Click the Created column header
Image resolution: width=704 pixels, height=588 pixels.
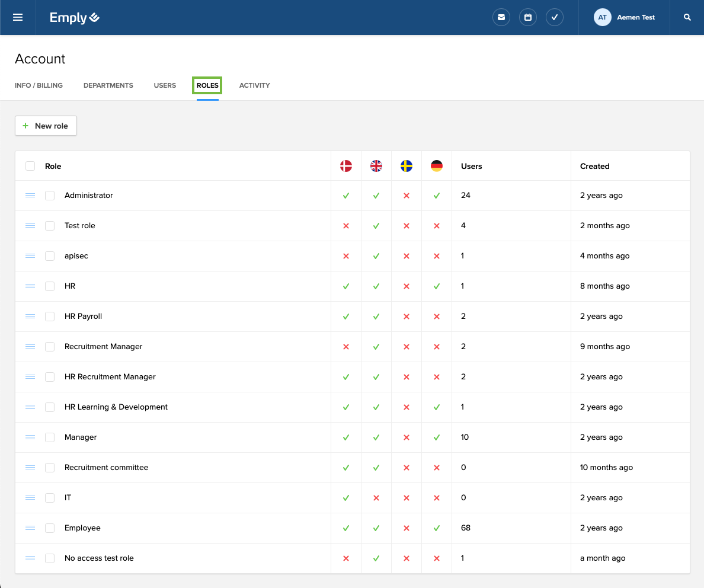coord(595,166)
